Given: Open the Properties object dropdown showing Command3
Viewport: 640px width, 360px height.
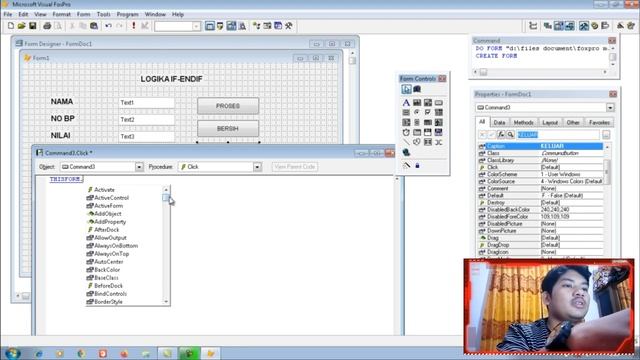Looking at the screenshot, I should [610, 108].
